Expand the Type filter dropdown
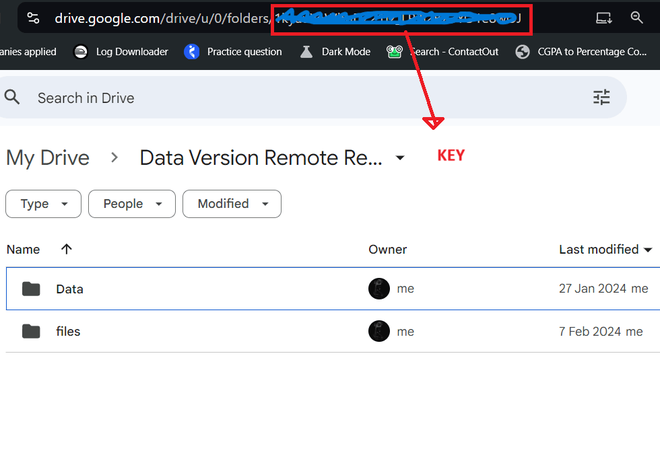Viewport: 660px width, 469px height. [x=43, y=204]
